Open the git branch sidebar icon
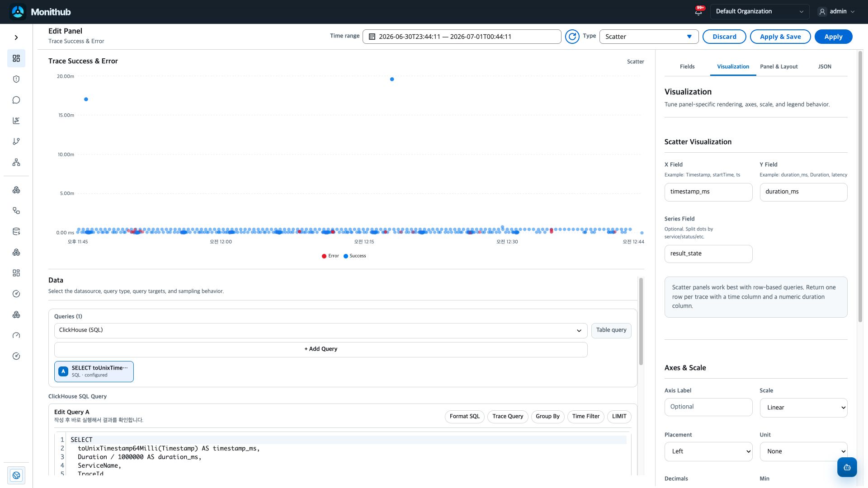This screenshot has height=488, width=868. 16,141
